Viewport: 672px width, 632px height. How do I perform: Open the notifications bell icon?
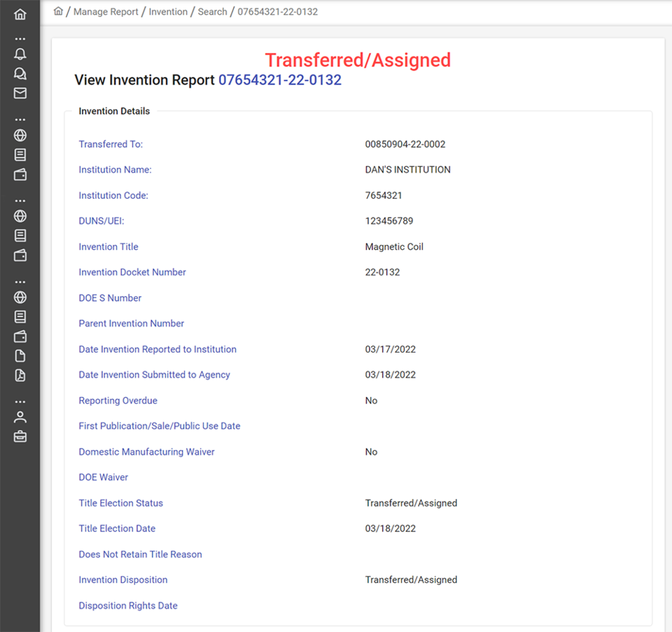click(x=20, y=53)
